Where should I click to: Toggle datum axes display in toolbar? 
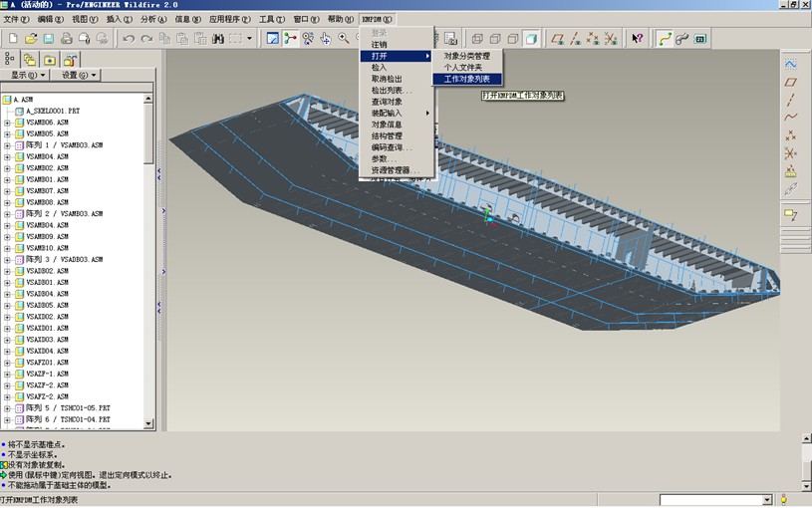coord(577,39)
